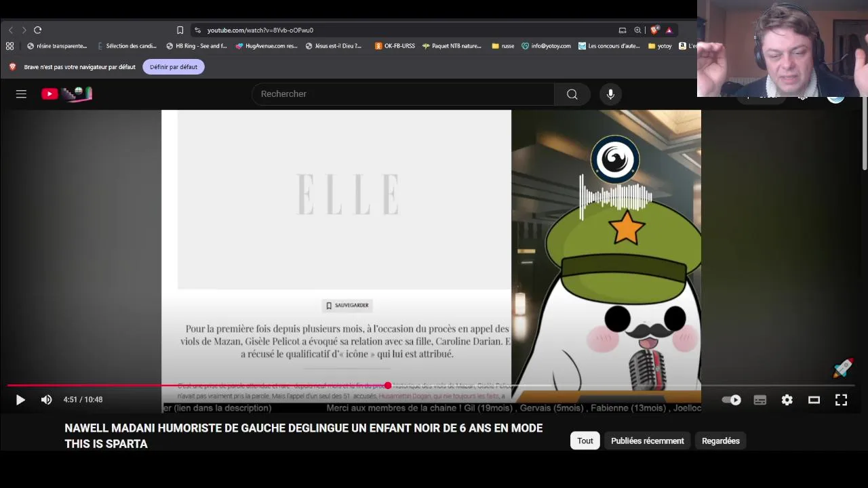
Task: Open the apps grid in bookmarks bar
Action: click(x=9, y=46)
